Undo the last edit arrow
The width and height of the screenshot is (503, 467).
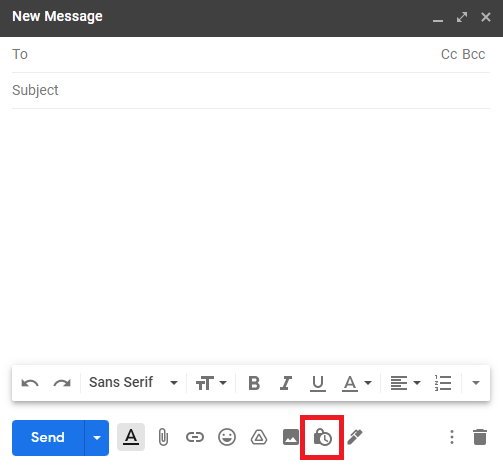[x=30, y=383]
